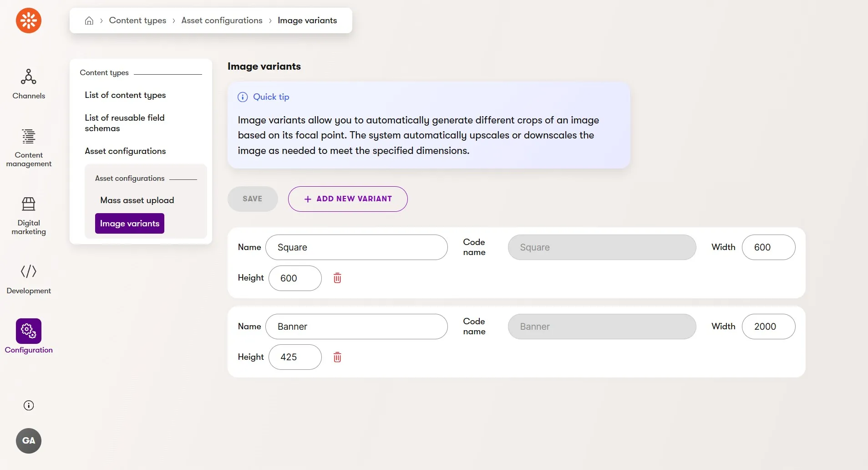Click the Banner width field showing 2000
This screenshot has width=868, height=470.
click(x=769, y=327)
